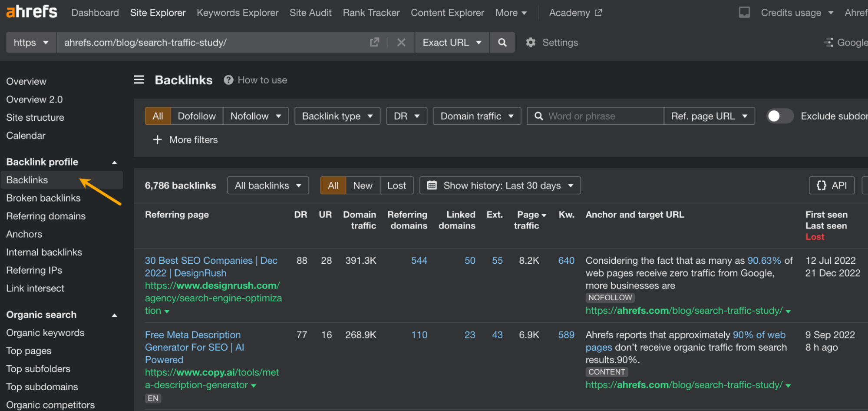Click the More filters button
Image resolution: width=868 pixels, height=411 pixels.
tap(185, 139)
